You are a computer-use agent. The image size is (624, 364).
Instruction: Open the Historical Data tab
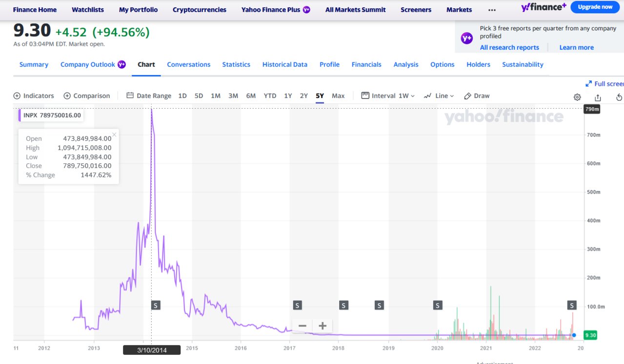[285, 64]
